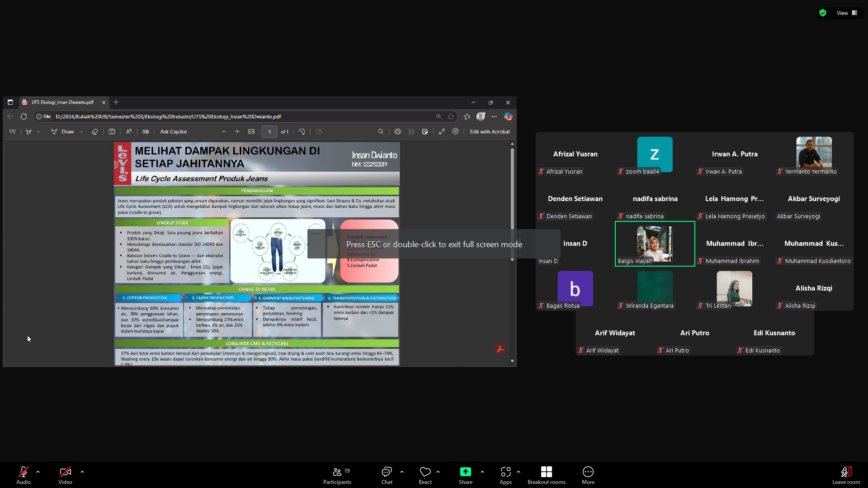The height and width of the screenshot is (488, 868).
Task: Expand the Share options caret
Action: (x=482, y=472)
